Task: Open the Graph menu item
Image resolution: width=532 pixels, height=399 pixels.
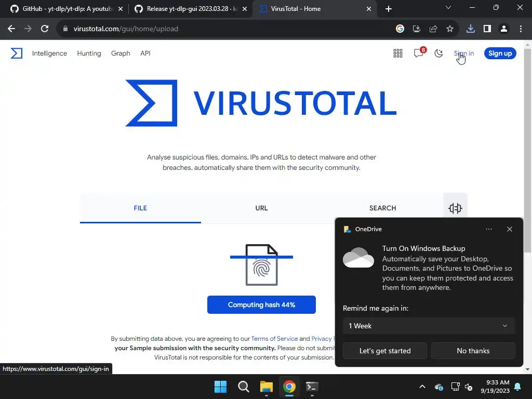Action: click(121, 54)
